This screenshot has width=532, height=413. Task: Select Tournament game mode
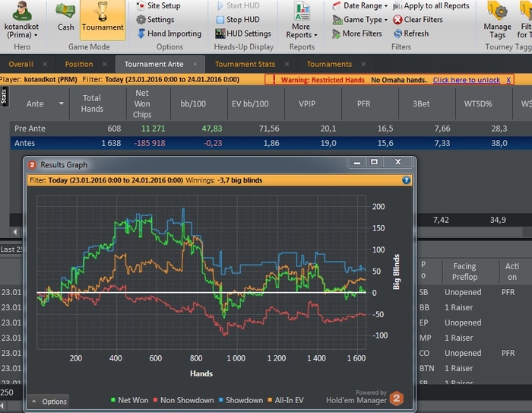pyautogui.click(x=103, y=19)
